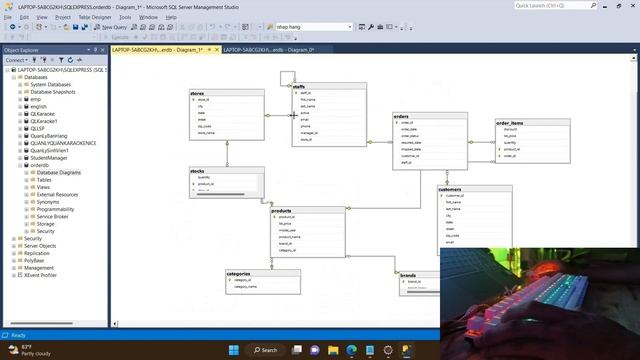Open the Help menu
Image resolution: width=640 pixels, height=360 pixels.
coord(171,17)
